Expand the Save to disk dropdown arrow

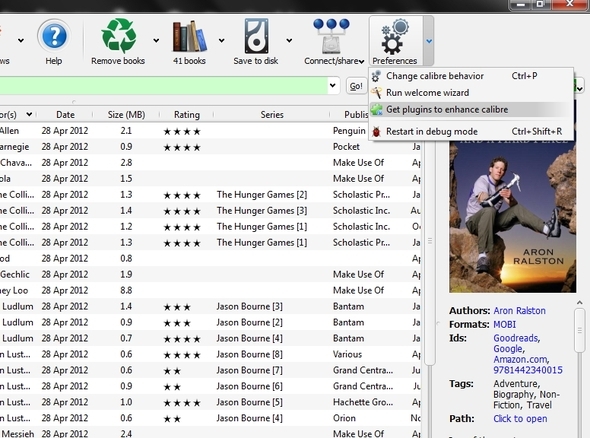[289, 40]
